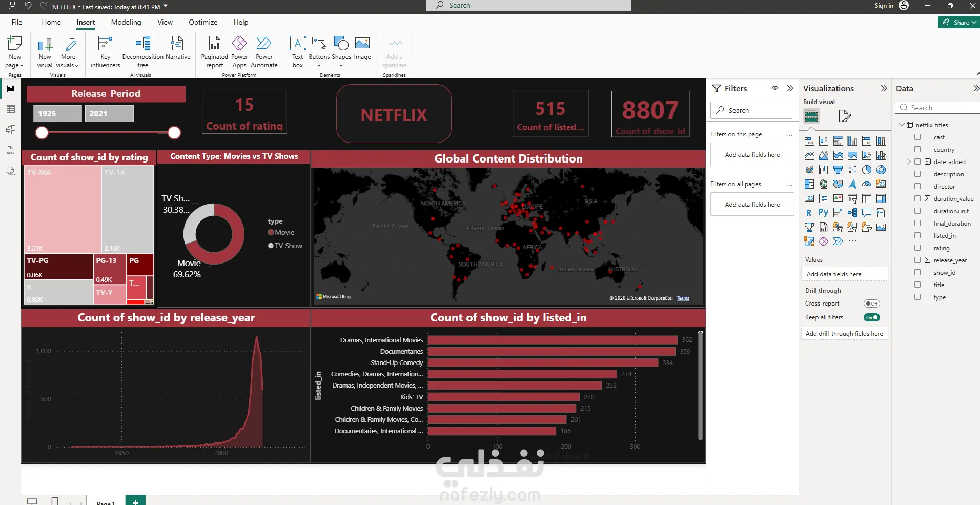Pick the treemap visual icon

pyautogui.click(x=809, y=184)
